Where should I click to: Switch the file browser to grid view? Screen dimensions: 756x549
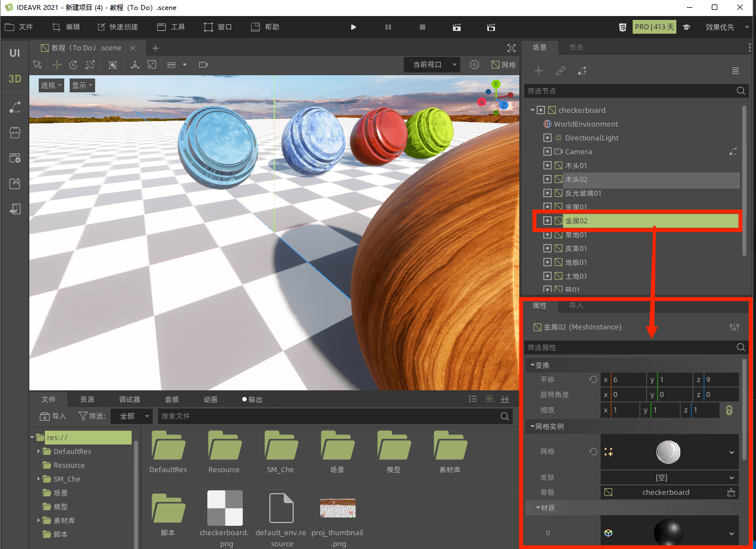click(489, 399)
